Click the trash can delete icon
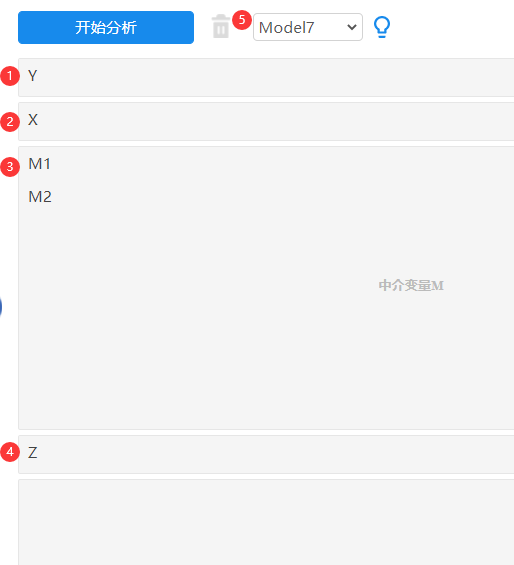The width and height of the screenshot is (514, 565). click(x=221, y=26)
